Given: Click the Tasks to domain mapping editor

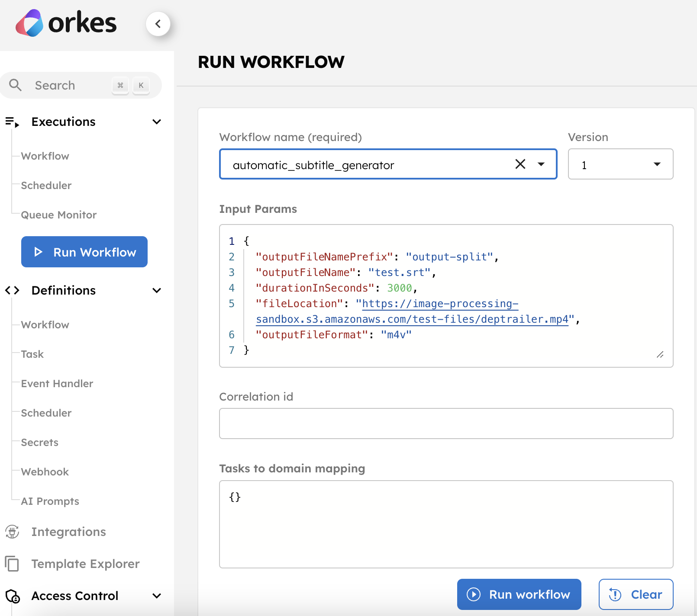Looking at the screenshot, I should click(446, 524).
